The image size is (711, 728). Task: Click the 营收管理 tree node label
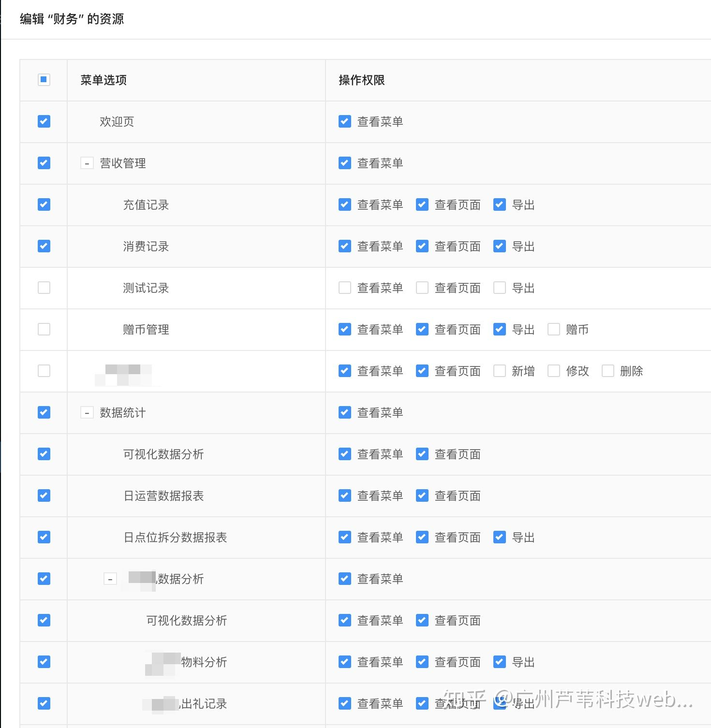tap(122, 163)
